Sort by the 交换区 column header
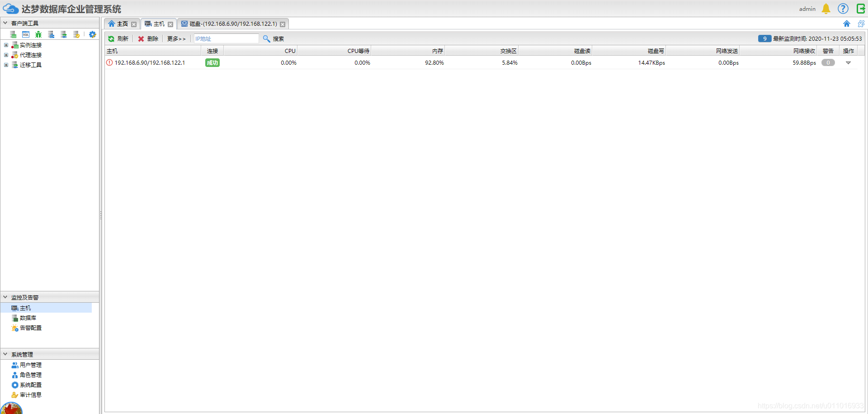 [x=481, y=51]
